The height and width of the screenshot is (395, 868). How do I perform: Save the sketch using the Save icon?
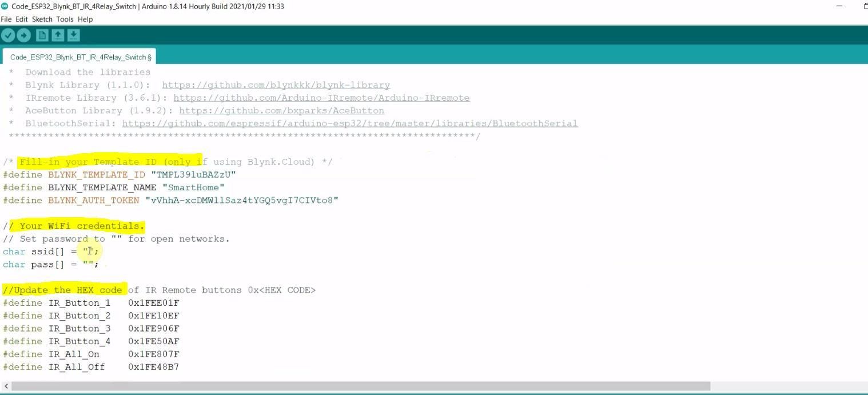click(74, 35)
